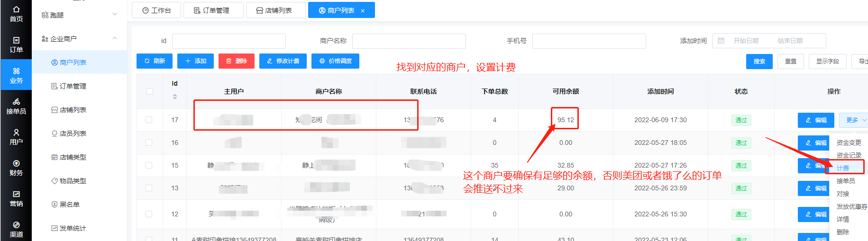Choose 对接 from the dropdown menu

coord(849,194)
